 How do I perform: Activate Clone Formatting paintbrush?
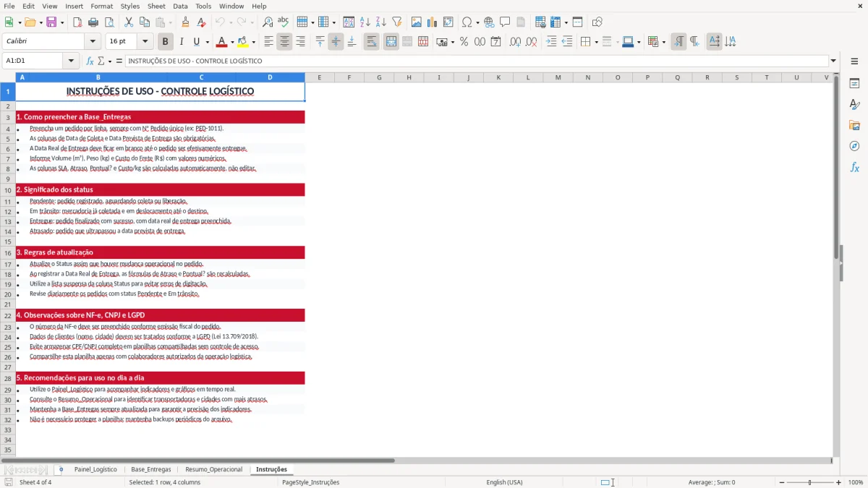pos(186,22)
